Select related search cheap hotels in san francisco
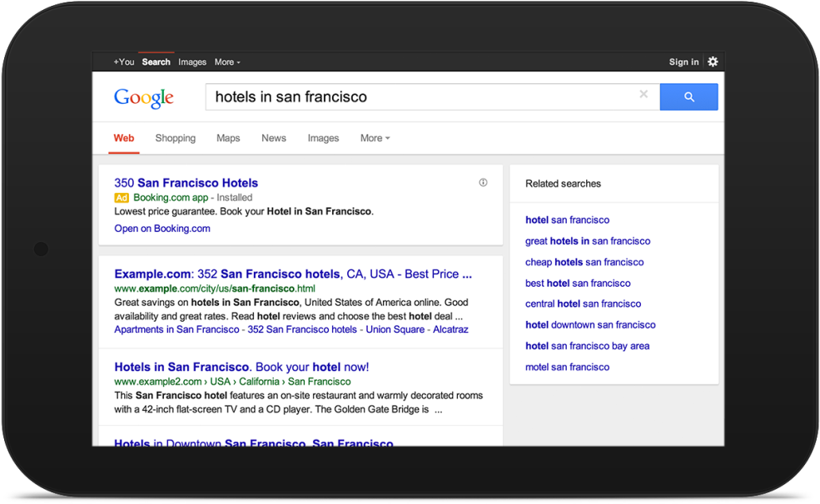This screenshot has height=504, width=820. pyautogui.click(x=584, y=262)
